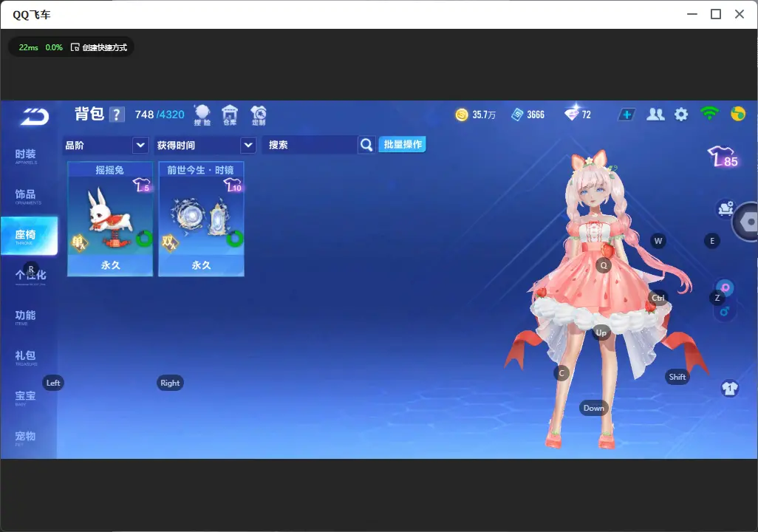
Task: Click the blue plus recharge button
Action: click(x=626, y=115)
